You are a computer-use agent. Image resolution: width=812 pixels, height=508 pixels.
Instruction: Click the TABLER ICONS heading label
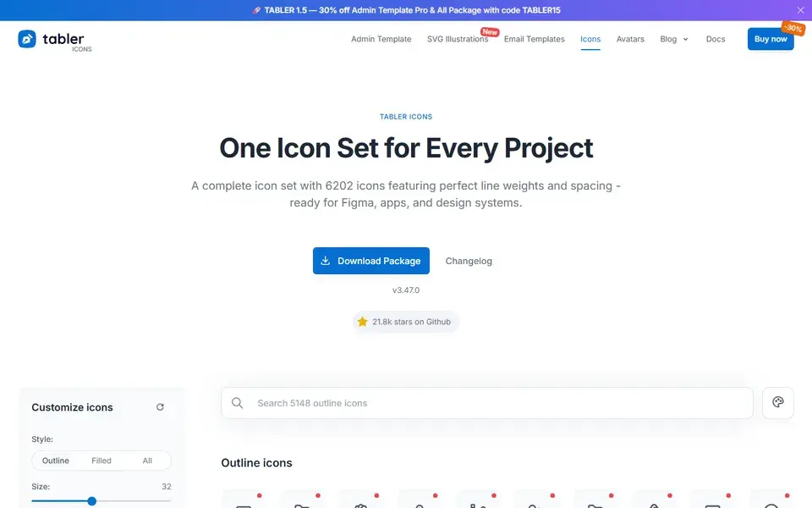(406, 117)
